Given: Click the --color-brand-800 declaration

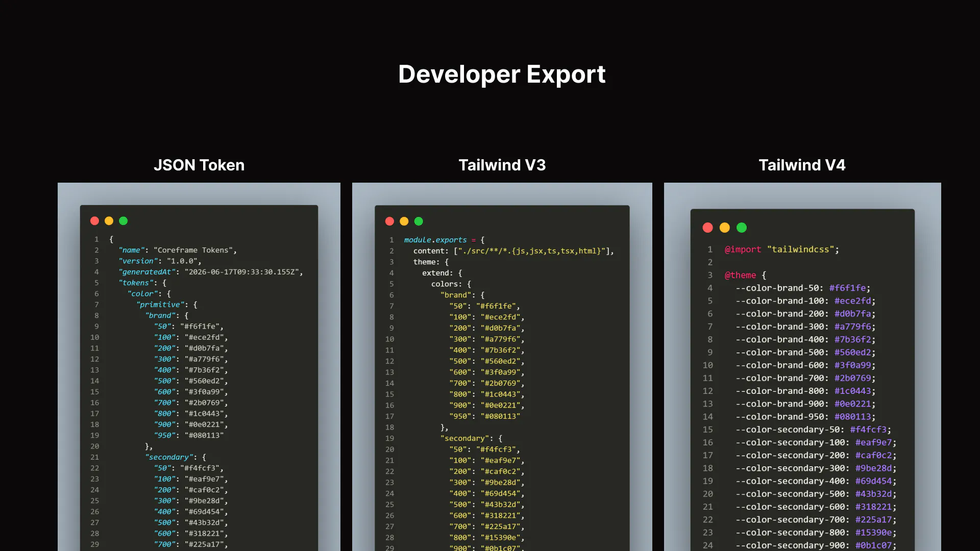Looking at the screenshot, I should click(x=806, y=391).
